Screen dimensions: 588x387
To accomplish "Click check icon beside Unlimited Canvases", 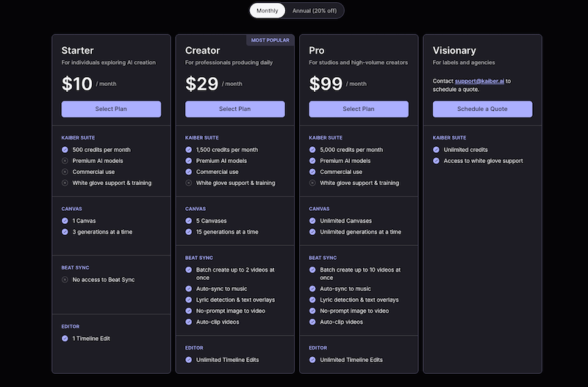I will [x=312, y=220].
